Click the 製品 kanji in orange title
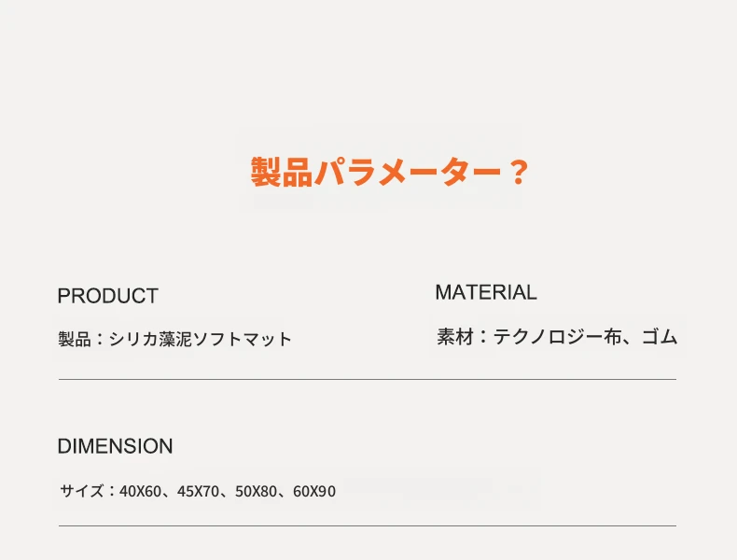Viewport: 737px width, 560px height. (x=282, y=172)
